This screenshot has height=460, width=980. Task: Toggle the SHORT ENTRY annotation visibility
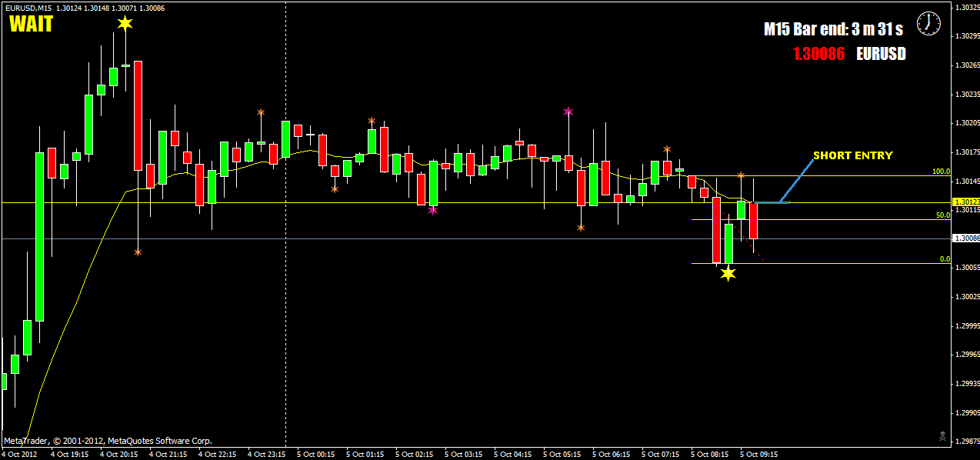tap(852, 155)
